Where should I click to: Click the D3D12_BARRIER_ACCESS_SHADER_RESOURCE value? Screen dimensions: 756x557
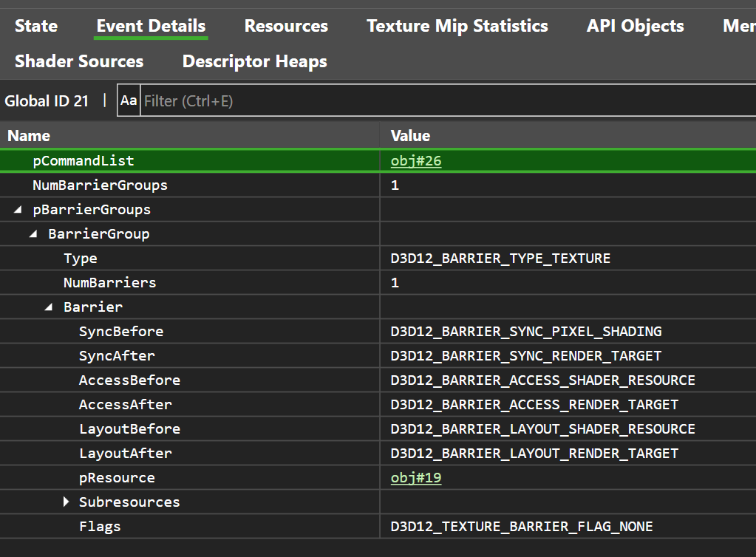pos(543,380)
